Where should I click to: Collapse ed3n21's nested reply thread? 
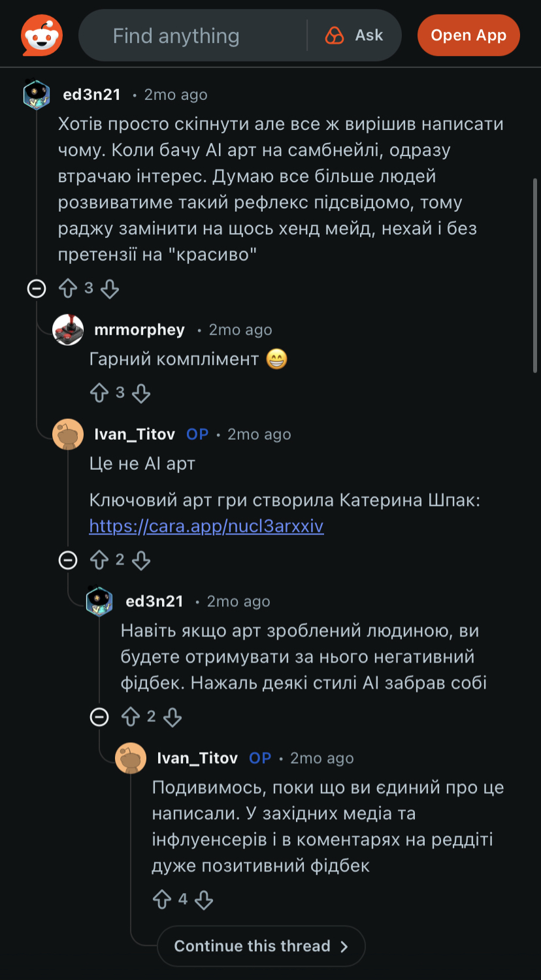[99, 717]
